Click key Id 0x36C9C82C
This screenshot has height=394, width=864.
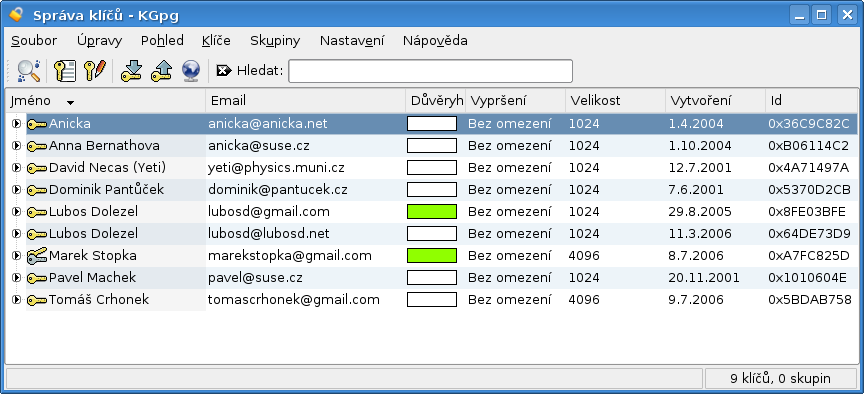coord(809,124)
